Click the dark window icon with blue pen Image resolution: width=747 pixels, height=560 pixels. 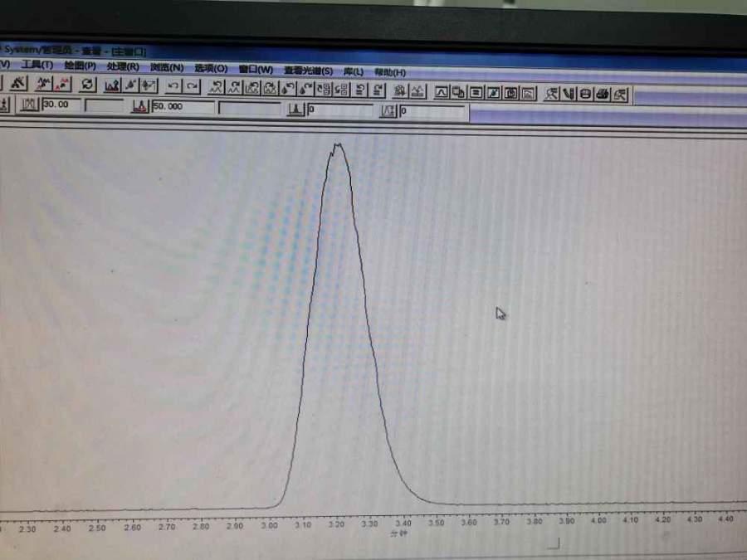pyautogui.click(x=493, y=93)
